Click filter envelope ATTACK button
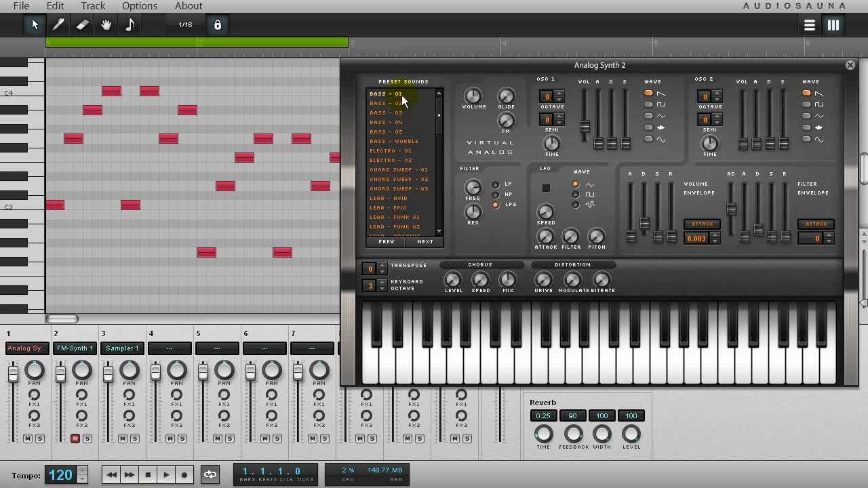868x488 pixels. point(816,224)
